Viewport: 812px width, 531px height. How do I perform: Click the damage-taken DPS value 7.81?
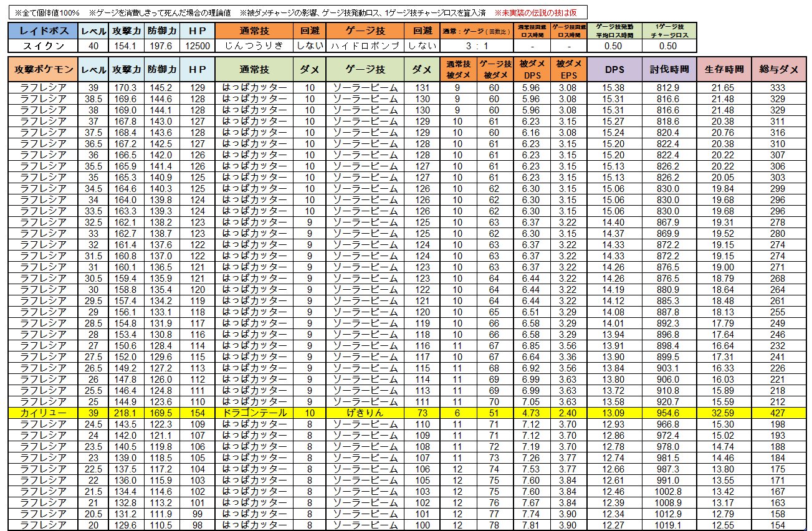click(532, 525)
